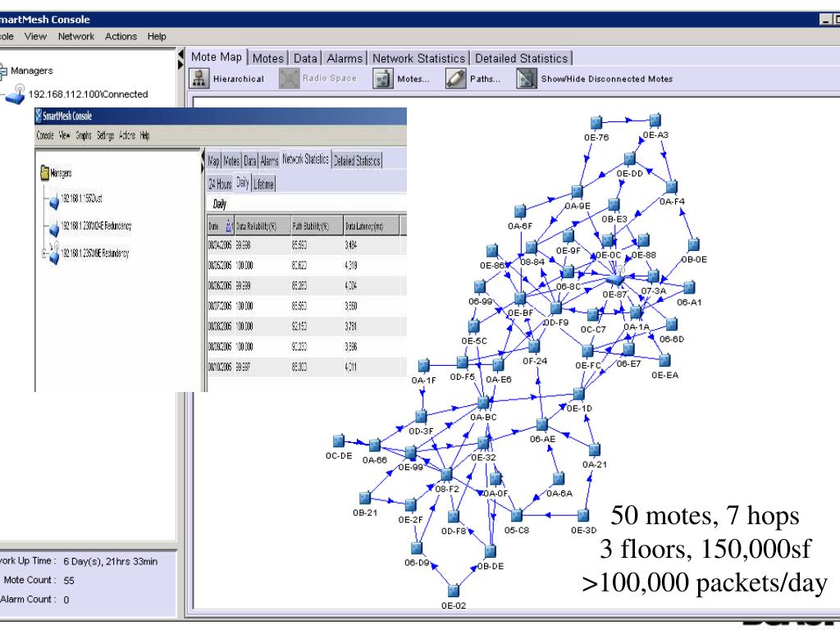
Task: Open the Network menu
Action: click(x=76, y=36)
